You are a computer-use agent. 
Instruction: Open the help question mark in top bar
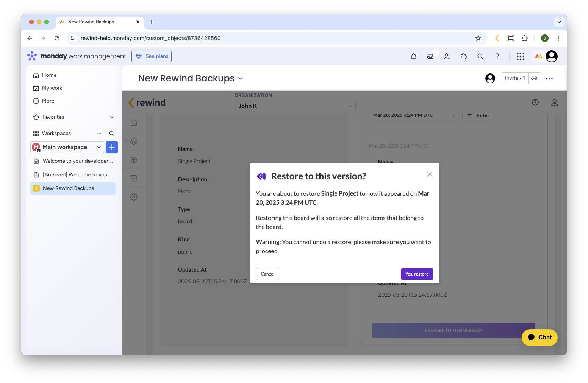point(497,56)
